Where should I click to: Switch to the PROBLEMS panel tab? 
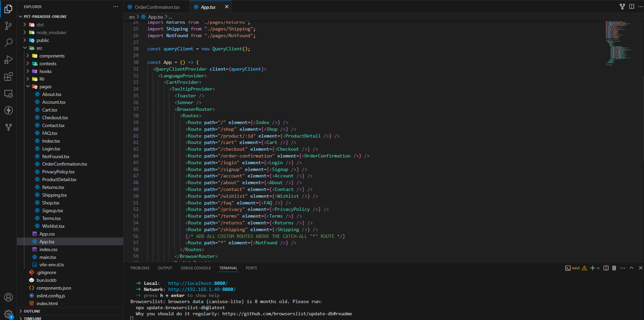(x=140, y=268)
